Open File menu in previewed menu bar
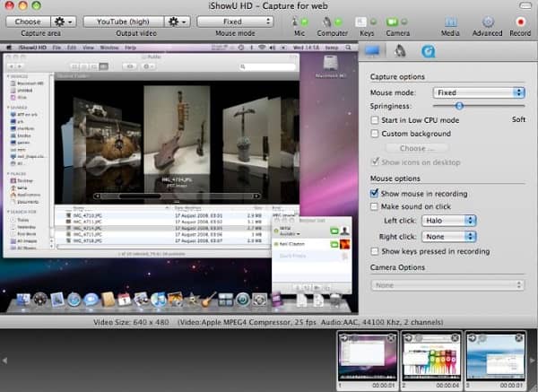The height and width of the screenshot is (392, 538). point(56,48)
